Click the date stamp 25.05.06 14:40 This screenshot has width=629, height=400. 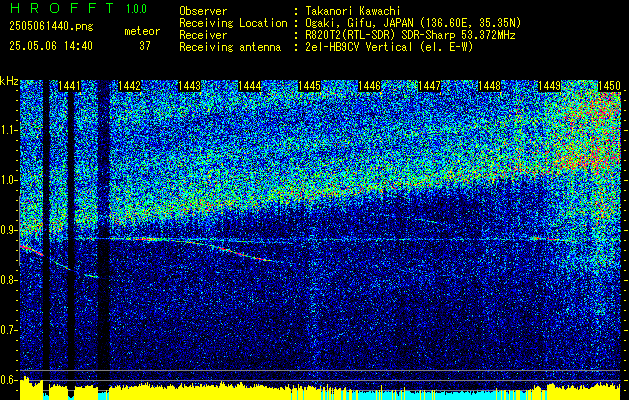click(x=51, y=46)
